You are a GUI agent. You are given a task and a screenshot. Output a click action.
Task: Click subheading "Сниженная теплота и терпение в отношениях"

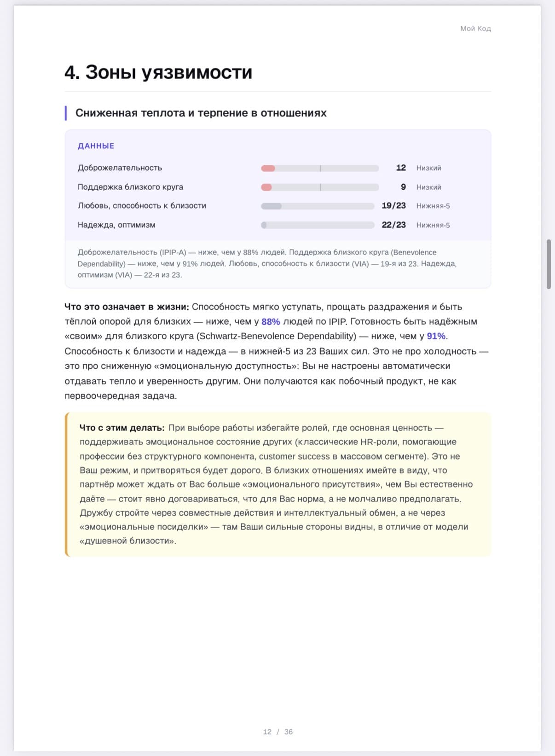pos(201,113)
